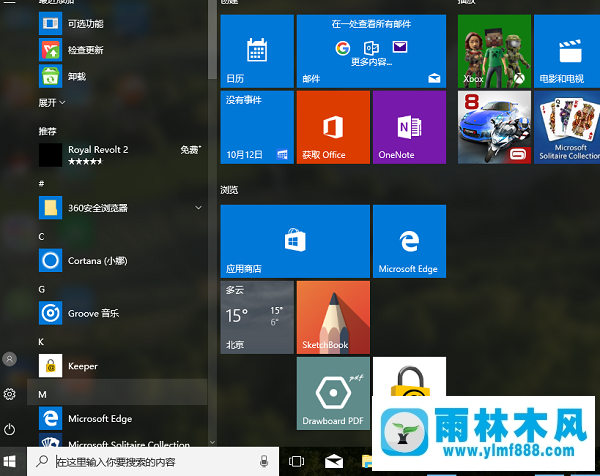Screen dimensions: 600x476
Task: Open the 邮件 mail tile
Action: click(371, 51)
